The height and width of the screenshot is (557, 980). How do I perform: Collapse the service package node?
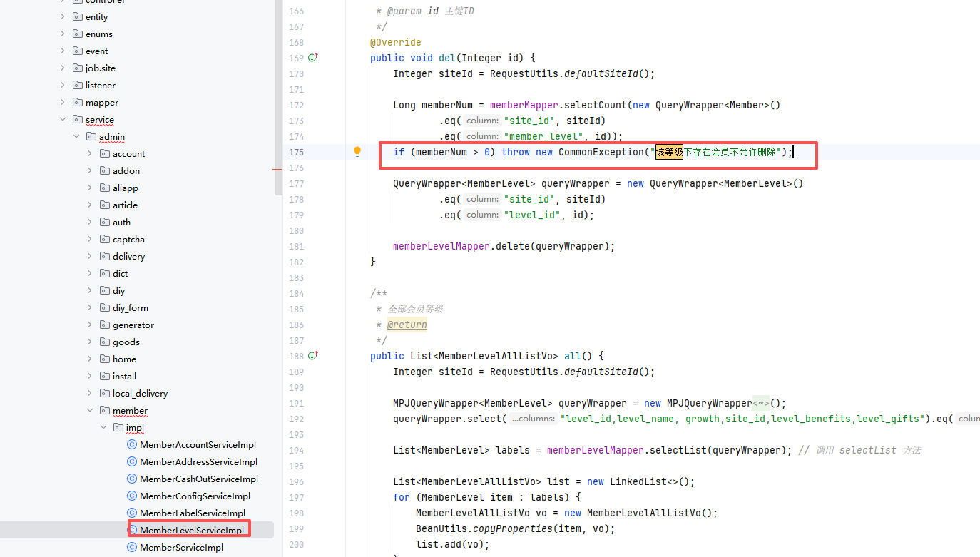click(63, 119)
